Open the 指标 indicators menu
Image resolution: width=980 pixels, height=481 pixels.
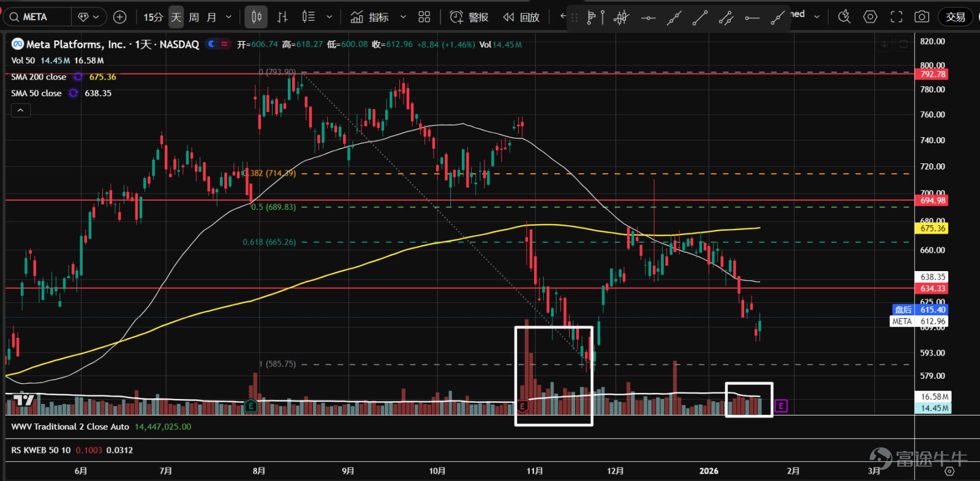[369, 17]
